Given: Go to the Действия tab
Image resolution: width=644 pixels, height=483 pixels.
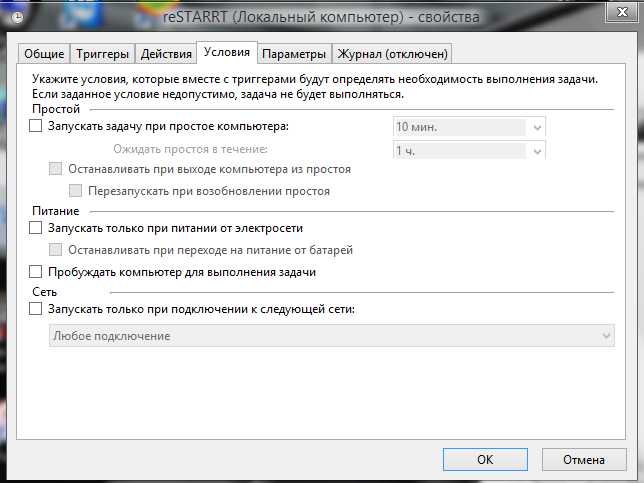Looking at the screenshot, I should pos(165,53).
